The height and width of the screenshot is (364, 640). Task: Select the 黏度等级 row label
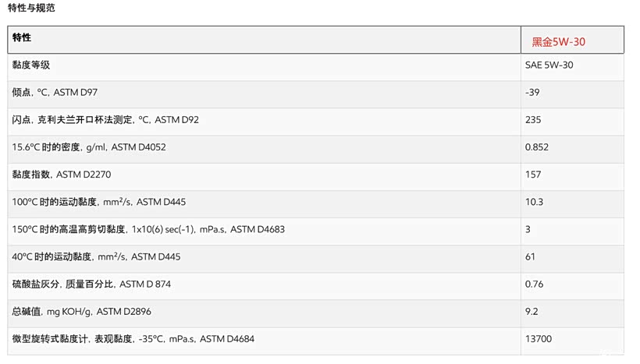[x=31, y=65]
